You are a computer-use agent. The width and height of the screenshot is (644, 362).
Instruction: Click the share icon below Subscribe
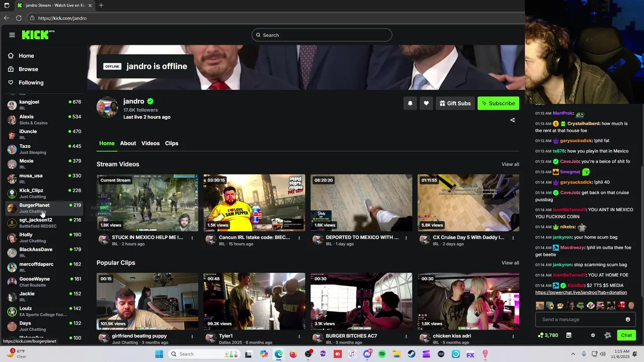512,120
